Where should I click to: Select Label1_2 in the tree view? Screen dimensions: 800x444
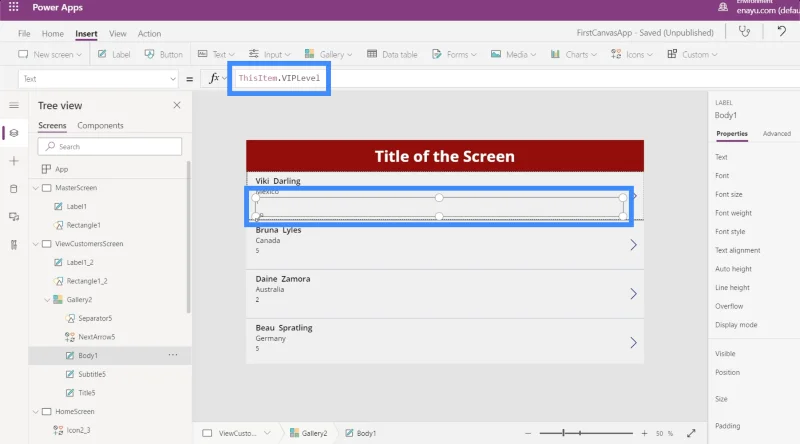[x=80, y=262]
